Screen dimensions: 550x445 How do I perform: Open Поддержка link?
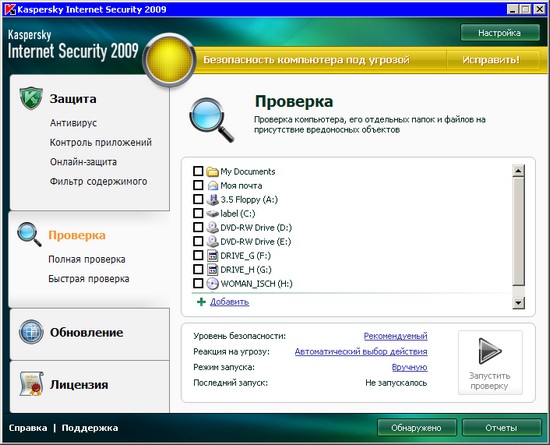(x=90, y=428)
